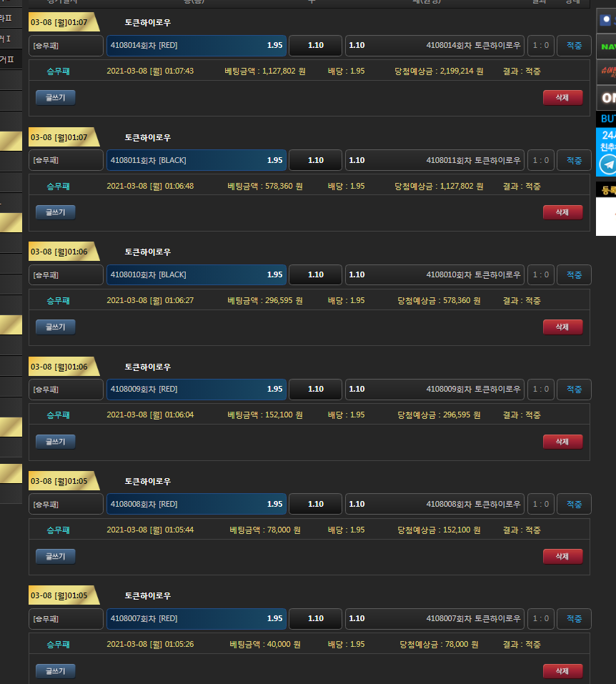This screenshot has height=684, width=616.
Task: Delete the 4108014 round bet record
Action: coord(562,98)
